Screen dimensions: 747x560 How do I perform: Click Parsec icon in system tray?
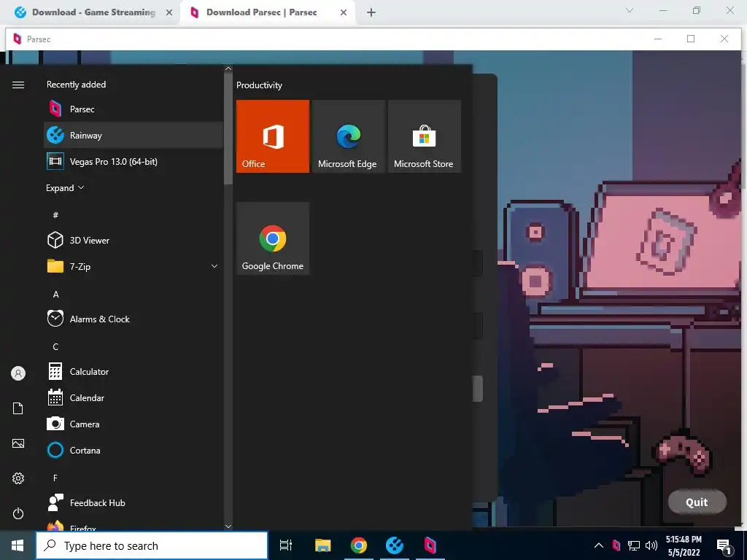tap(616, 545)
